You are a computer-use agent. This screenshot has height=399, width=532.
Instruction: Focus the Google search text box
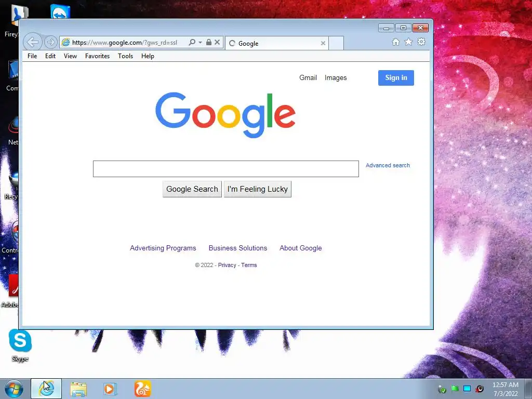pos(225,169)
